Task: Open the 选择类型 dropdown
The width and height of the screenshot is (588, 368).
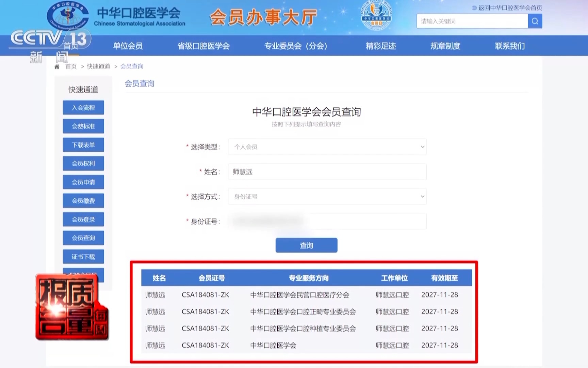Action: pos(327,147)
